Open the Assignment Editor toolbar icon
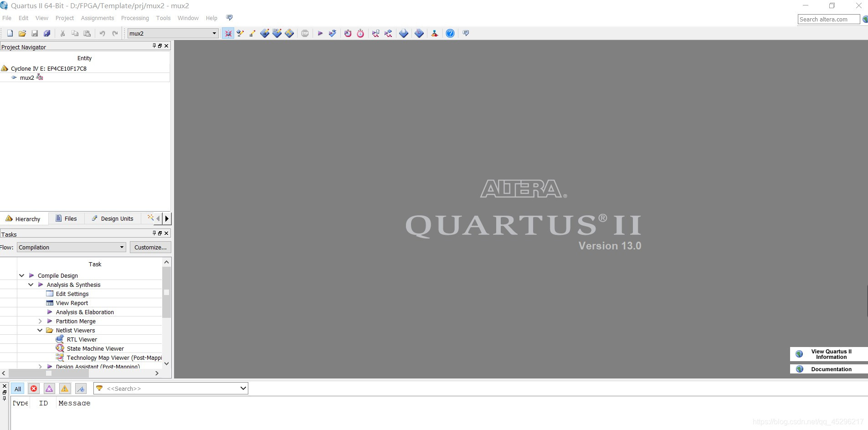The height and width of the screenshot is (430, 868). [x=240, y=33]
